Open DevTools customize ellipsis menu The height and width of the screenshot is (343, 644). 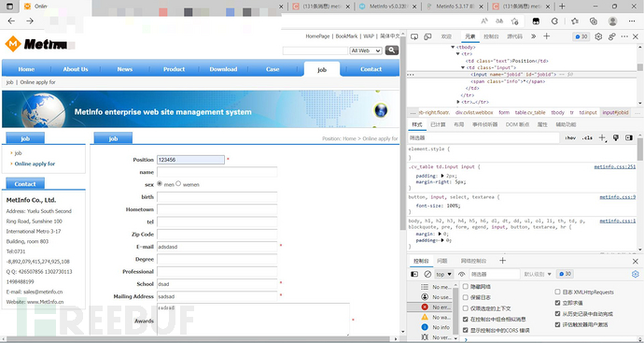tap(624, 36)
